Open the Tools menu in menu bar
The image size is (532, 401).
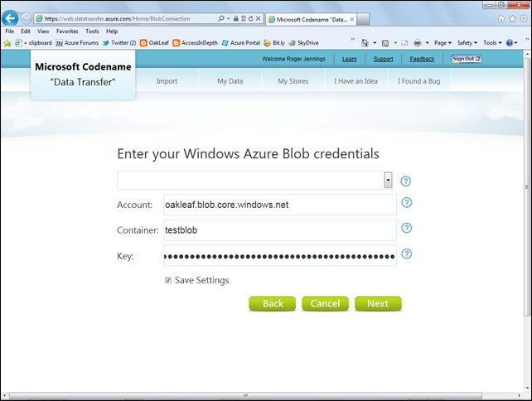click(92, 31)
